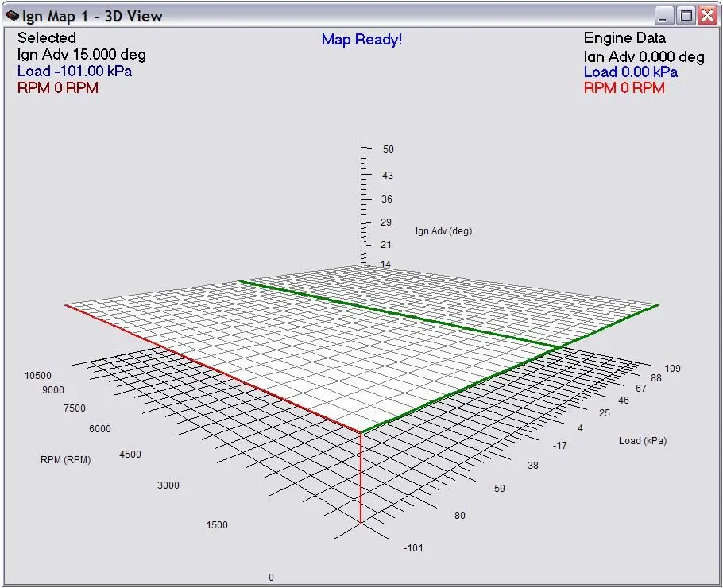This screenshot has height=588, width=723.
Task: Click the engine RPM 0 RPM readout
Action: (x=624, y=88)
